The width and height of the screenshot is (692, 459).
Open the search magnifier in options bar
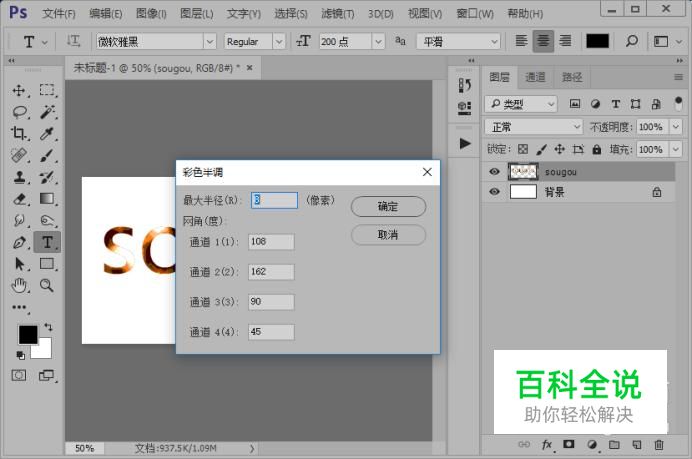tap(632, 41)
